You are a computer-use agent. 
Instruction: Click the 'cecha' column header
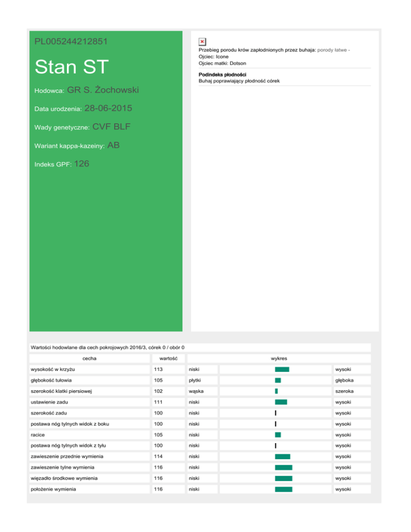(x=89, y=358)
